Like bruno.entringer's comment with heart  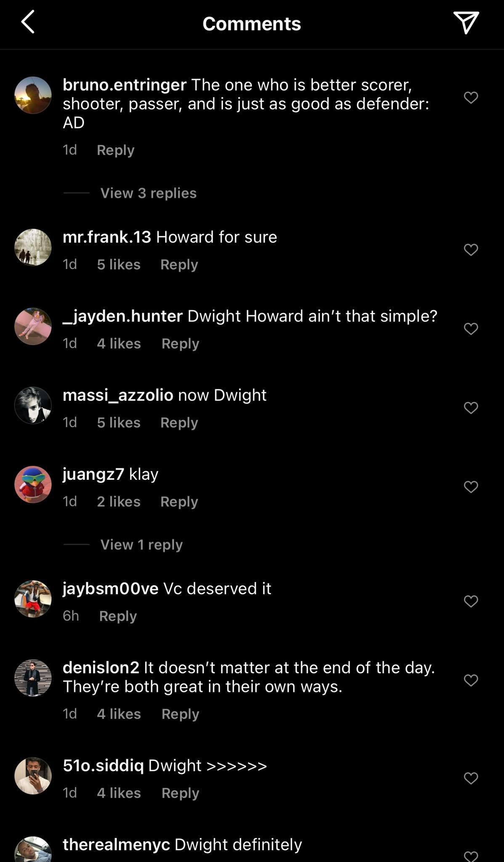click(471, 98)
